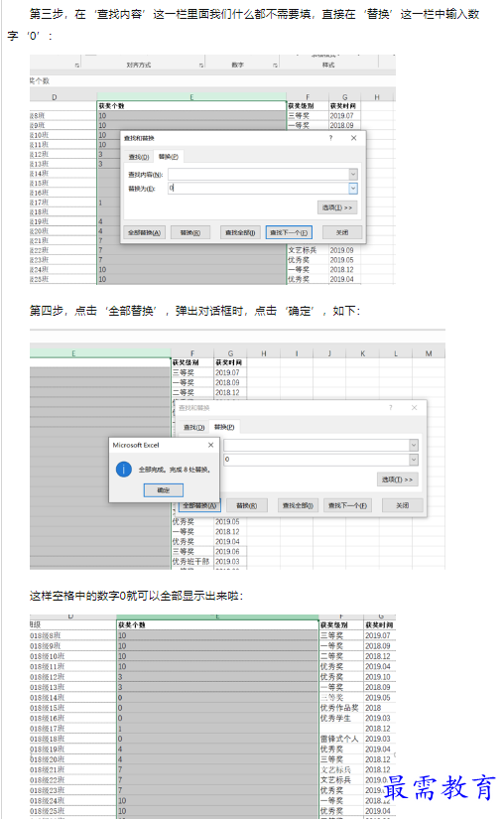Screen dimensions: 504x819
Task: Click 全部替换(A) behind the Excel message box
Action: 199,505
